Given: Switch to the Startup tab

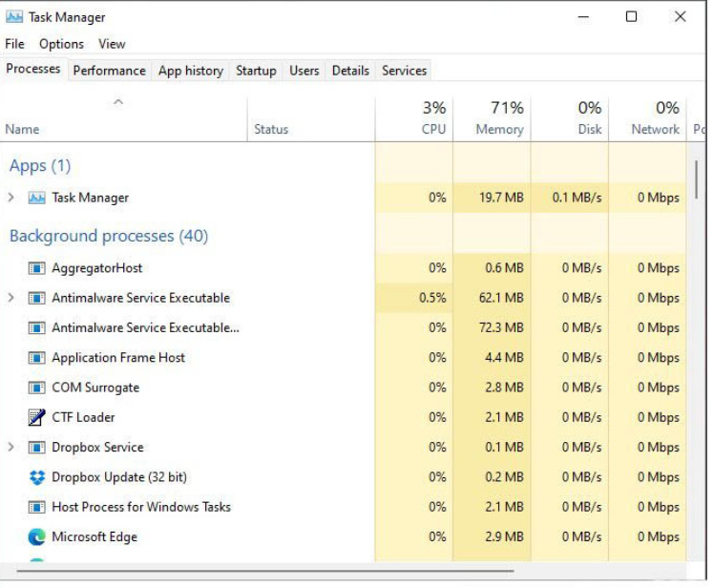Looking at the screenshot, I should (256, 71).
